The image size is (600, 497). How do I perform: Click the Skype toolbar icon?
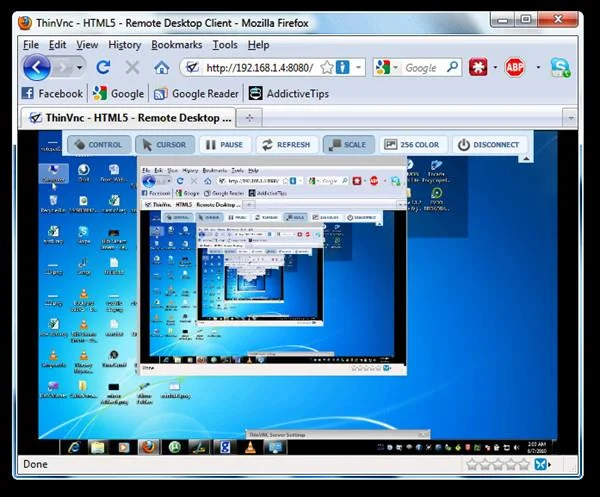tap(561, 68)
